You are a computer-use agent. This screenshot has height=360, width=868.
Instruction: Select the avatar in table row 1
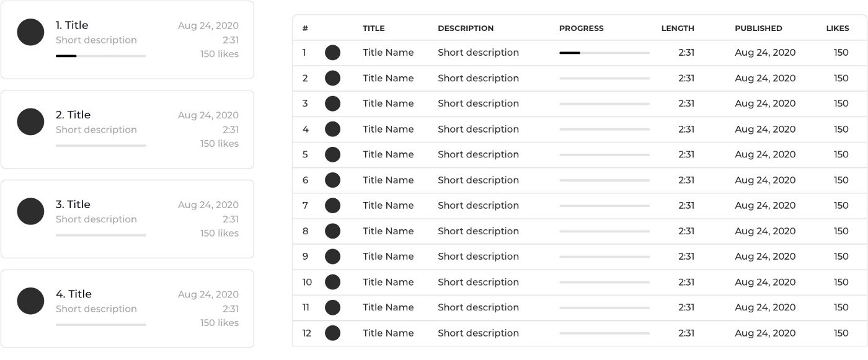332,53
